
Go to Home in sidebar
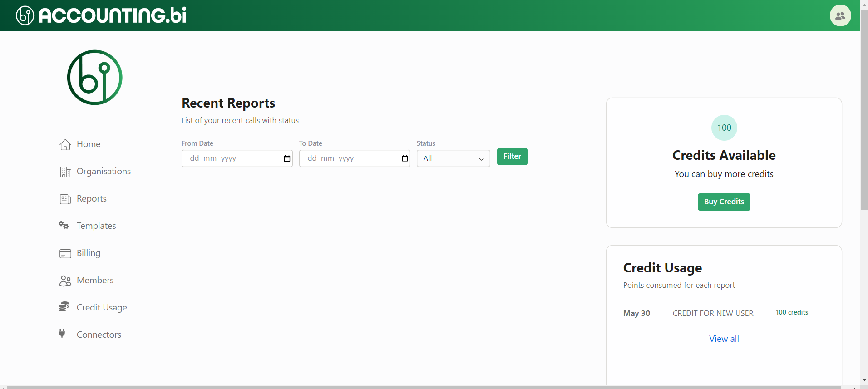coord(89,144)
